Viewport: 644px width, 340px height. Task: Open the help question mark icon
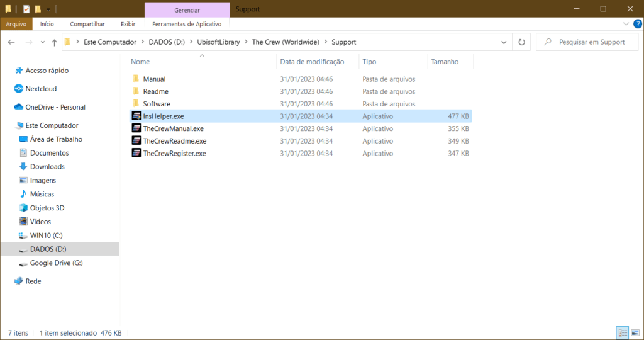pyautogui.click(x=638, y=24)
